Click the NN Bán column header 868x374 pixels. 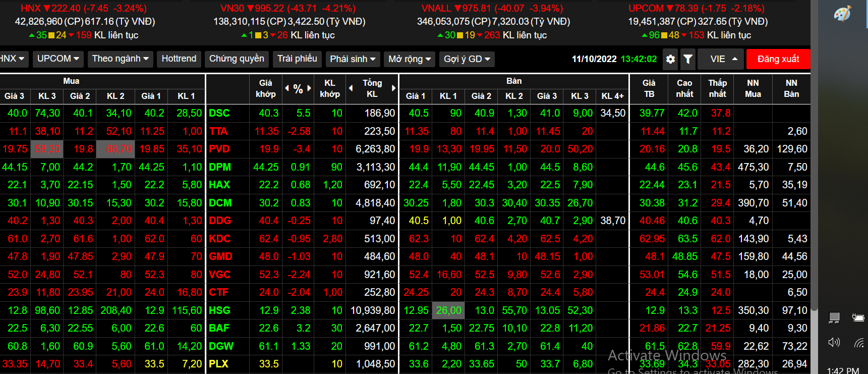[x=791, y=88]
